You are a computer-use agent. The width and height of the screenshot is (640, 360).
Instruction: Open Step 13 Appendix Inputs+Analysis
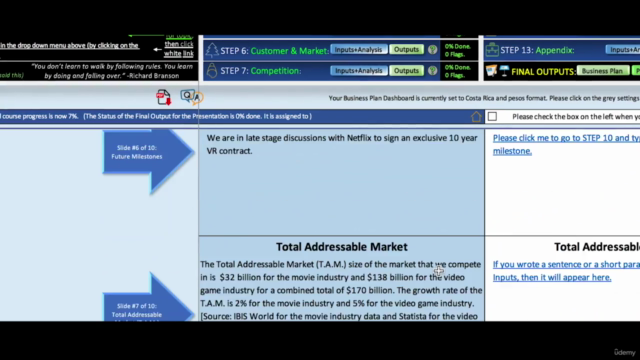point(622,50)
